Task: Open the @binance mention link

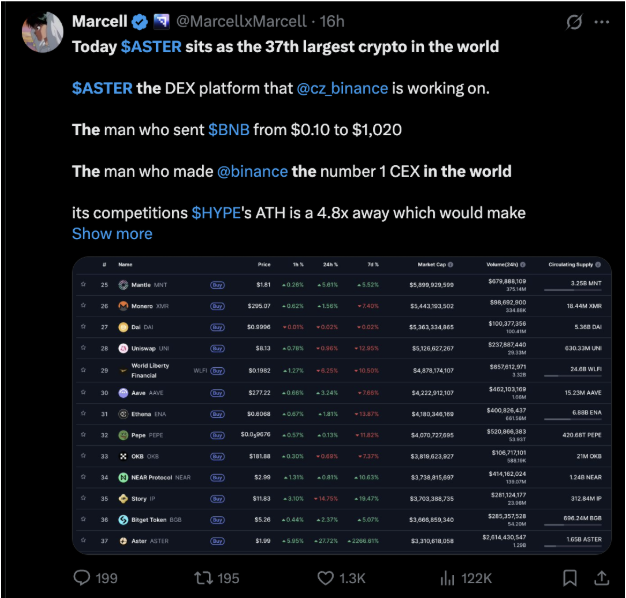Action: 252,171
